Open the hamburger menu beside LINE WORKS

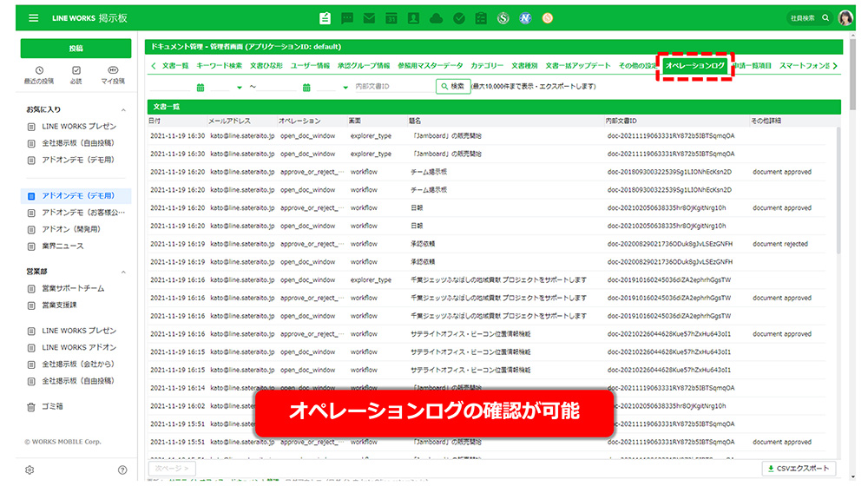click(x=33, y=18)
